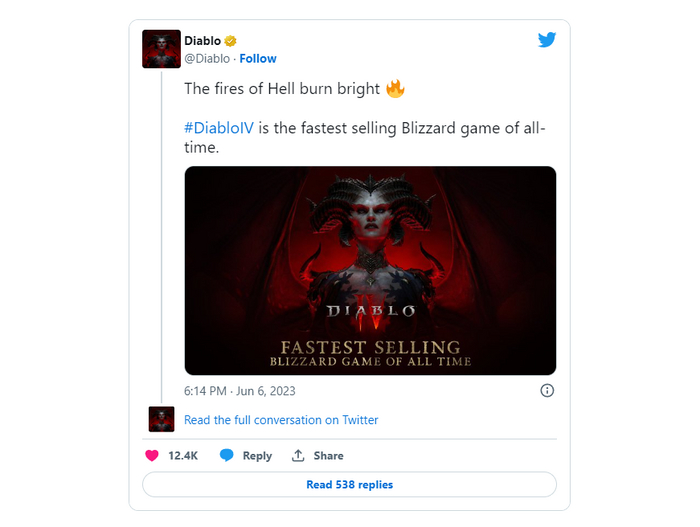Viewport: 700px width, 527px height.
Task: Click the tweet timestamp Jun 6, 2023
Action: pos(240,391)
